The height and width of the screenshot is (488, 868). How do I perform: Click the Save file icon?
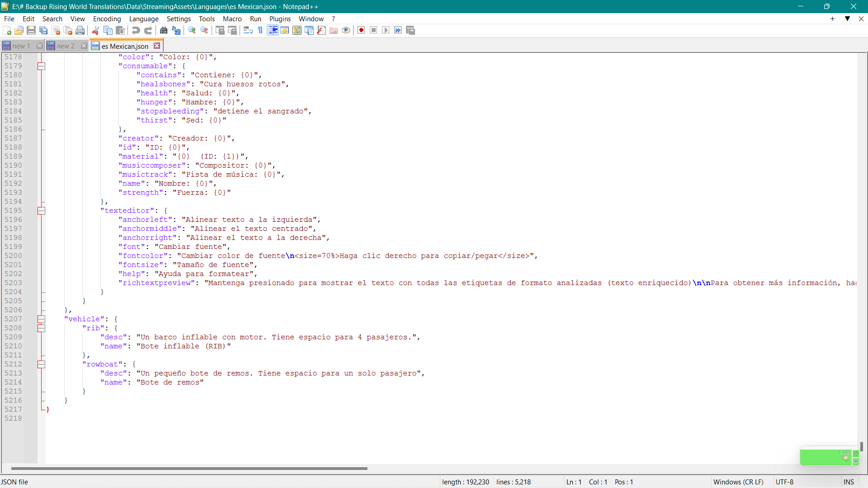pyautogui.click(x=31, y=30)
